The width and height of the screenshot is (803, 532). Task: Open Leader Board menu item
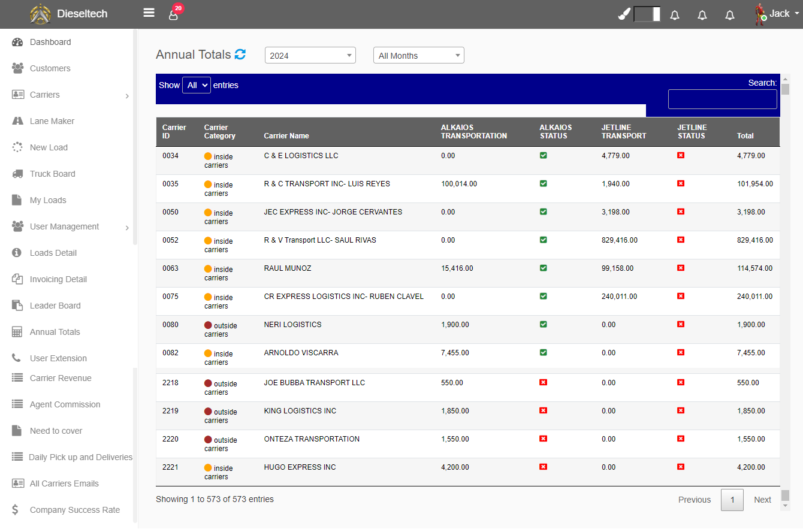pyautogui.click(x=55, y=306)
